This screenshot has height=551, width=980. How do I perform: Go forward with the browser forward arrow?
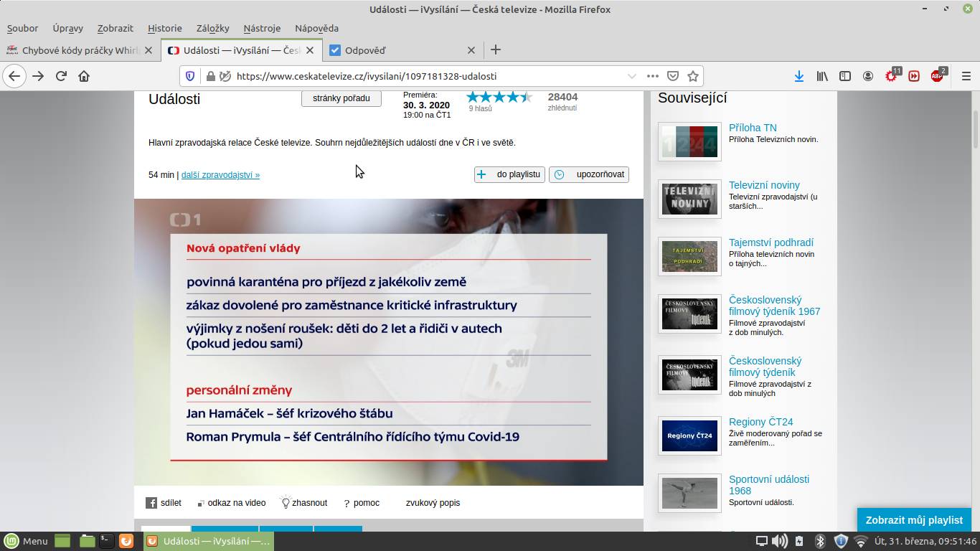click(x=38, y=76)
